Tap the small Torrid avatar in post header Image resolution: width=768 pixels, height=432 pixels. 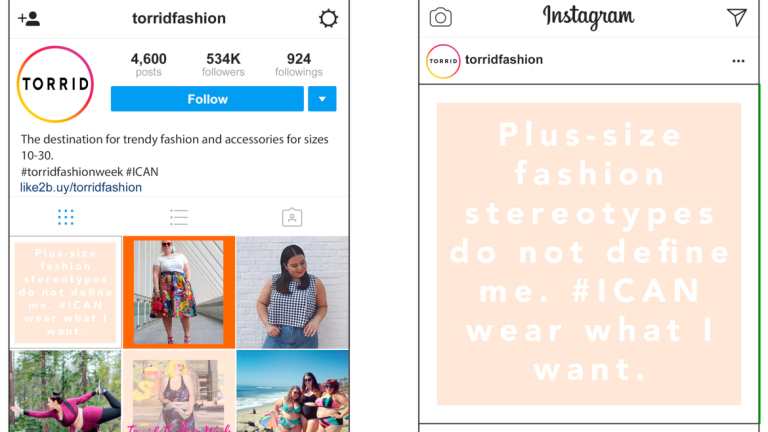443,61
